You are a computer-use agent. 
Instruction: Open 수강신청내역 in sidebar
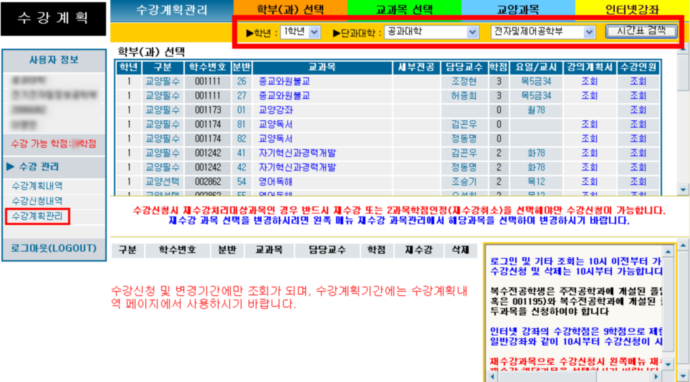pos(37,201)
